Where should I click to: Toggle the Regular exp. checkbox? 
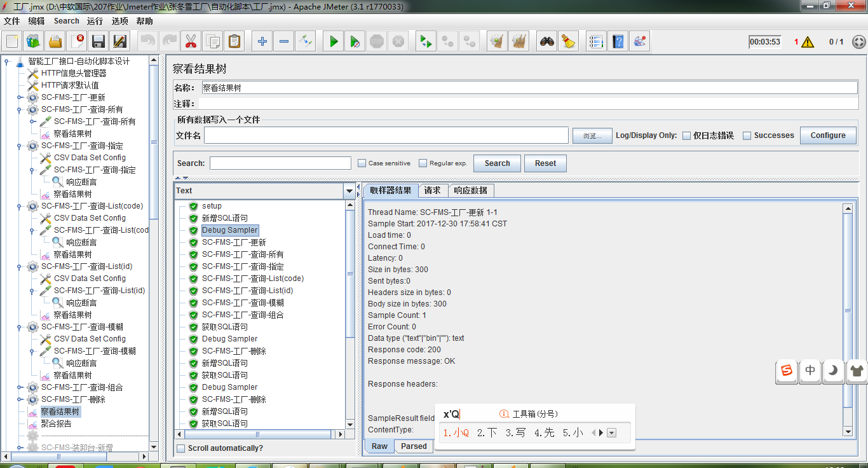423,163
